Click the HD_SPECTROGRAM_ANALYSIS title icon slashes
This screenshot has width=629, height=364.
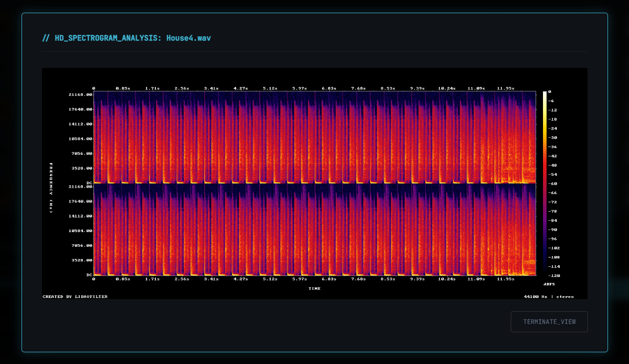[46, 38]
